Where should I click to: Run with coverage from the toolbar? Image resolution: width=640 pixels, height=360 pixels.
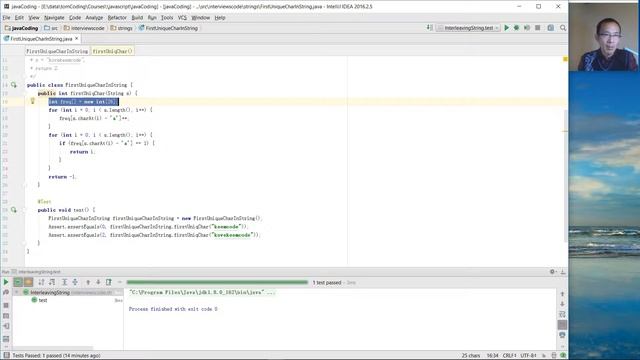tap(527, 28)
